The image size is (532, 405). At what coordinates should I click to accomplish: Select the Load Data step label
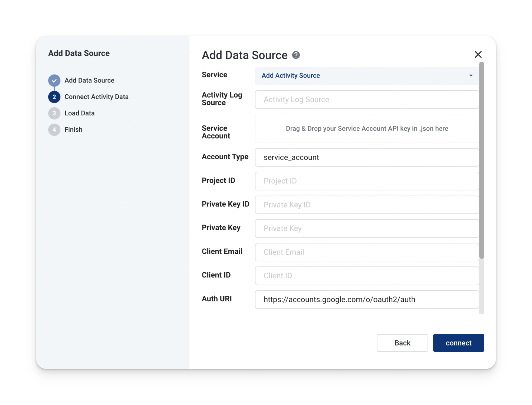point(79,113)
